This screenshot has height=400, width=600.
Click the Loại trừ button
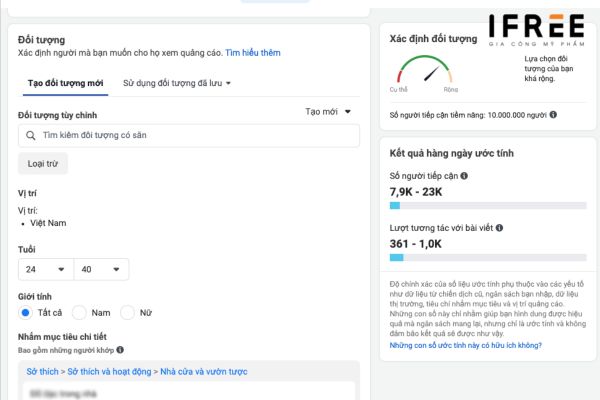click(x=43, y=164)
